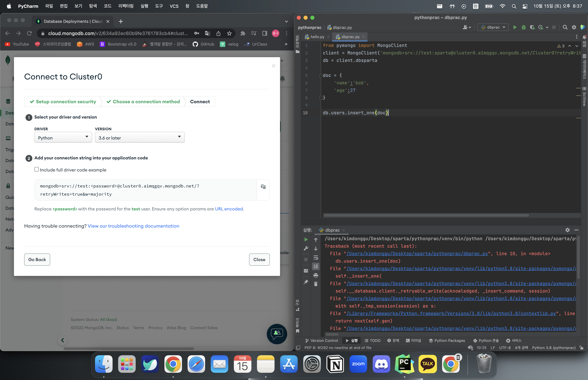Viewport: 588px width, 380px height.
Task: Pin the dbprac Run tab
Action: point(306,282)
